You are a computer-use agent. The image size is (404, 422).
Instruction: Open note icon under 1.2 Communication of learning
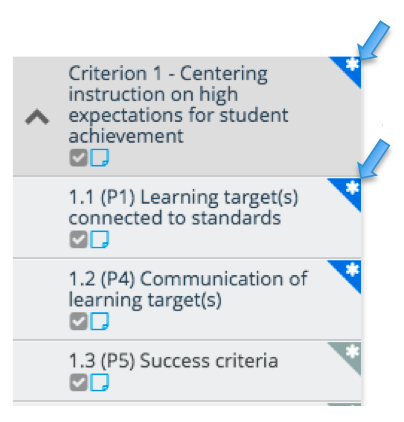click(99, 321)
